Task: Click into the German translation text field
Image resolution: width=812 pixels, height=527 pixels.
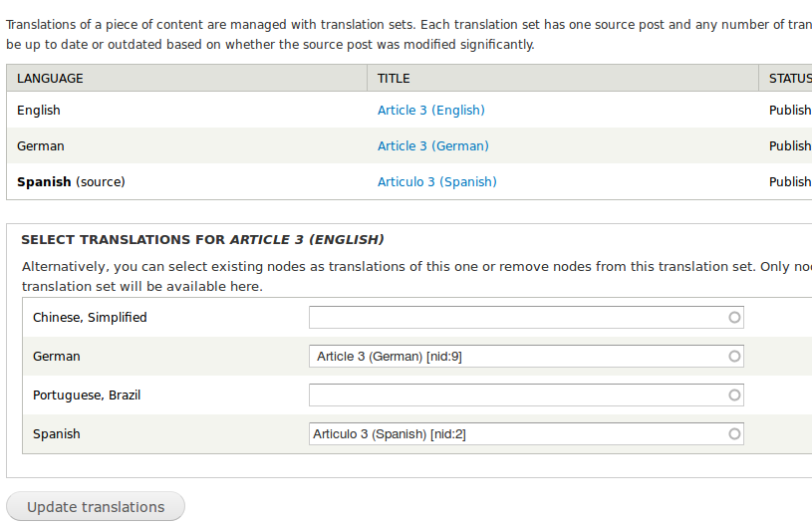Action: pyautogui.click(x=518, y=357)
